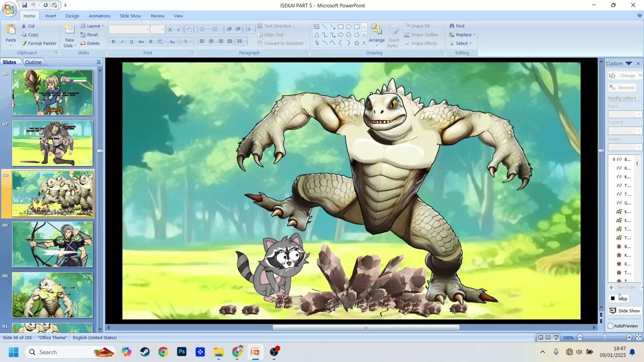Screen dimensions: 644x362
Task: Open the Insert ribbon tab
Action: click(50, 16)
